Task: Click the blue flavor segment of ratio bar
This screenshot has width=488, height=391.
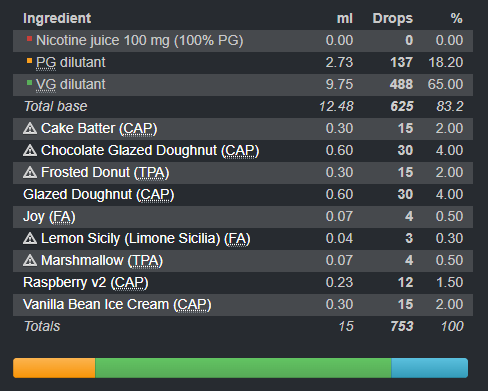Action: pos(430,368)
